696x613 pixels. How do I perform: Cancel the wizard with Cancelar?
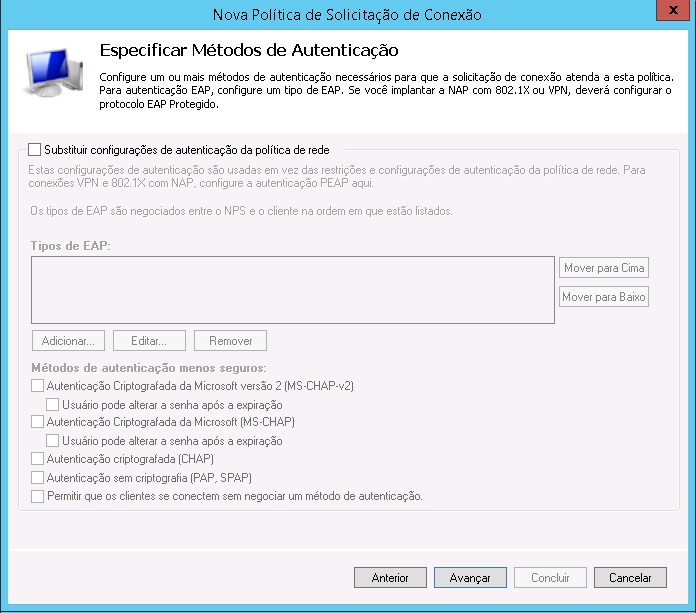[x=630, y=577]
